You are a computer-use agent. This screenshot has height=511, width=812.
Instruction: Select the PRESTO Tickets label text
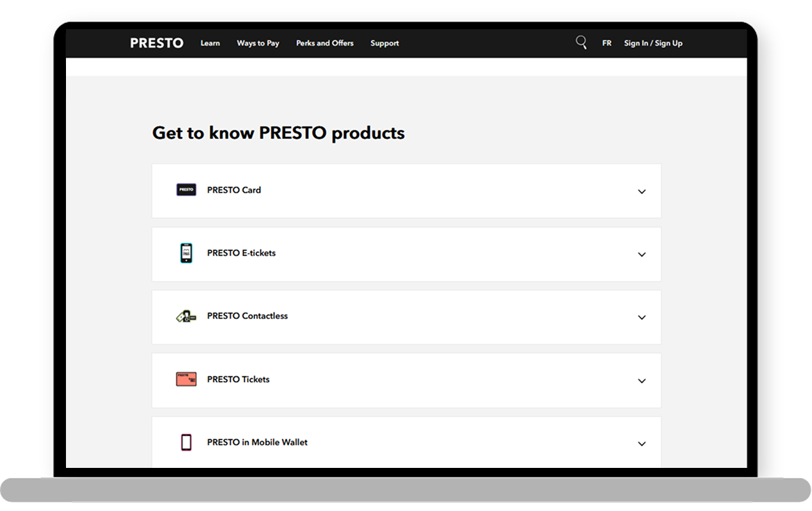(x=238, y=380)
